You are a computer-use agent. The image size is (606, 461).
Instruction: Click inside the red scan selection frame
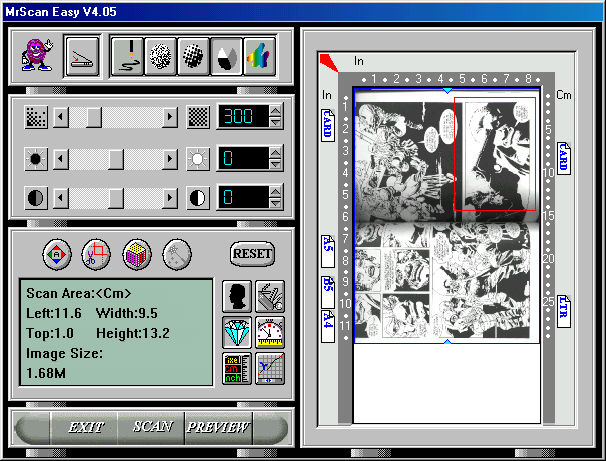tap(495, 154)
